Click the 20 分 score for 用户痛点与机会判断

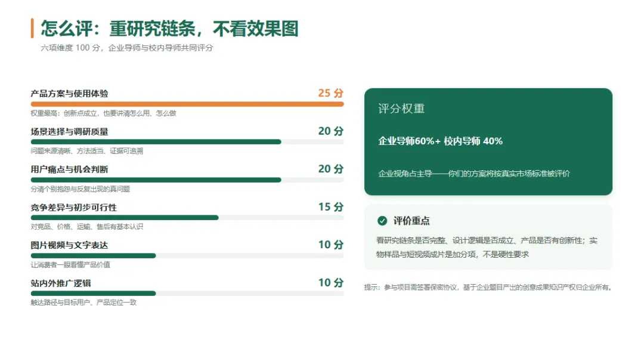coord(330,169)
